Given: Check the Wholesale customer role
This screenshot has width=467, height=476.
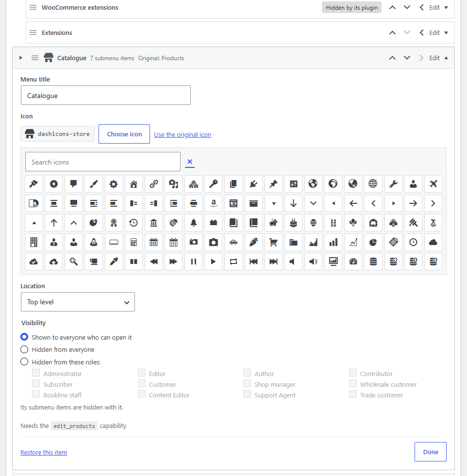Looking at the screenshot, I should [x=353, y=383].
